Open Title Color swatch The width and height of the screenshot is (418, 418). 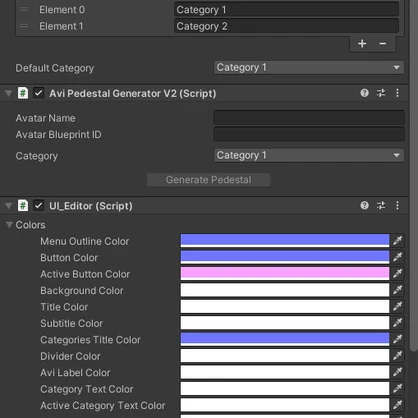pos(285,306)
